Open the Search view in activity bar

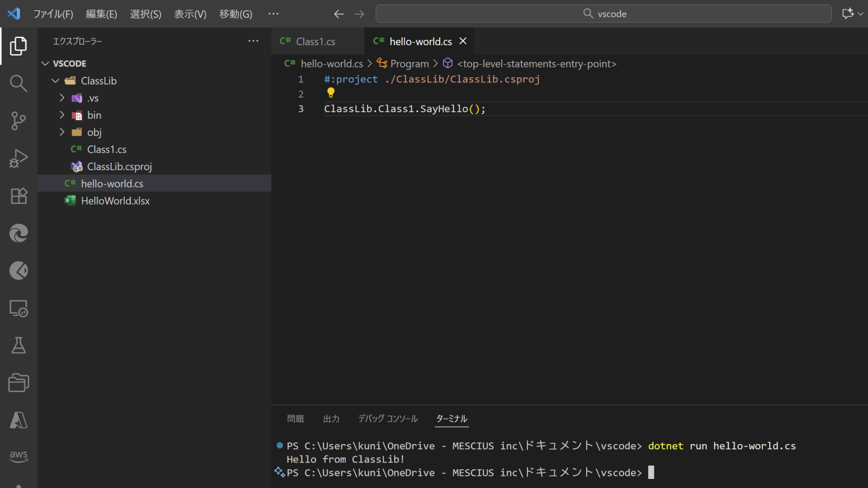click(19, 83)
